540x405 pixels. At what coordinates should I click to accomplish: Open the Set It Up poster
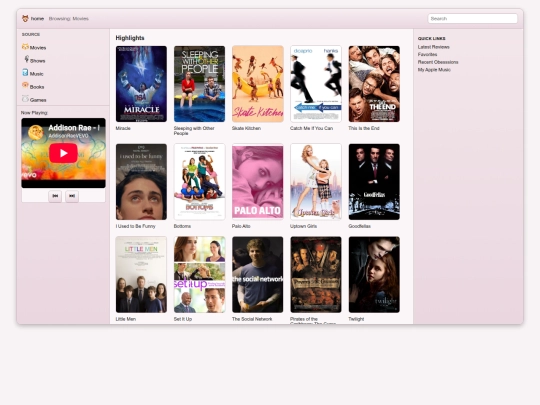[x=199, y=274]
